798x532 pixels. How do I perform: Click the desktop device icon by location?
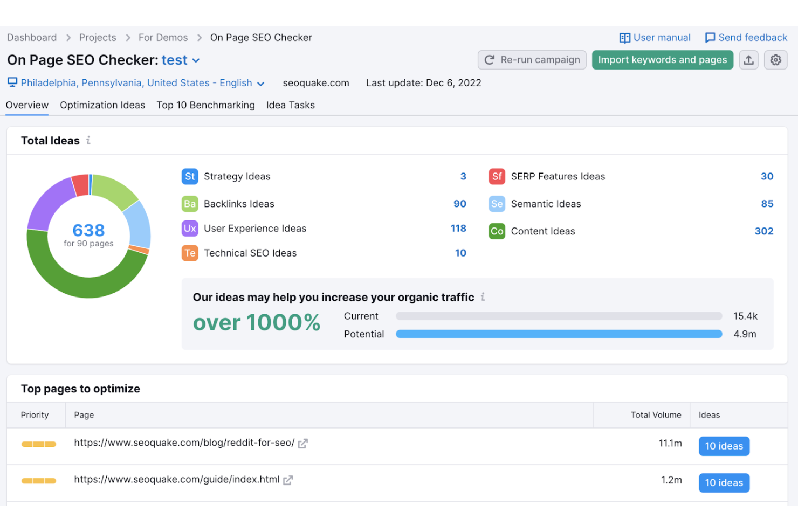12,82
